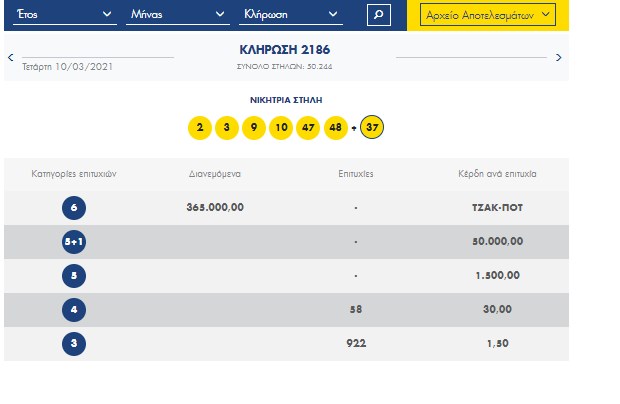620x404 pixels.
Task: Click winning number ball 47
Action: (307, 127)
